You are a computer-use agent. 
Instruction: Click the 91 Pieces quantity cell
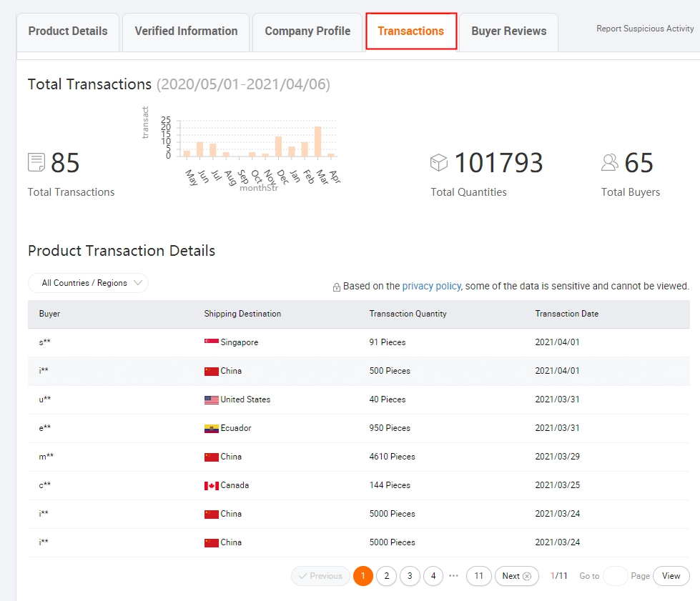coord(388,342)
